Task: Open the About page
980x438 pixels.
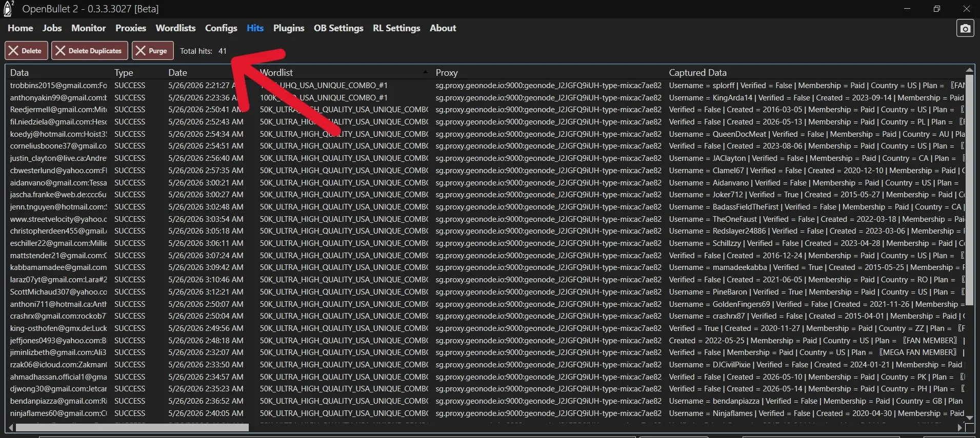Action: 443,28
